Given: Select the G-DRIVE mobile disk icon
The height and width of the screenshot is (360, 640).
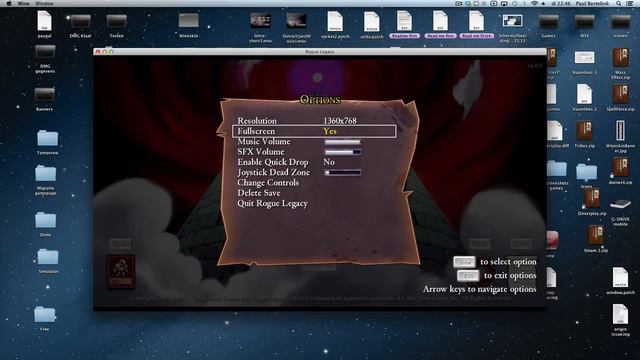Looking at the screenshot, I should point(620,204).
